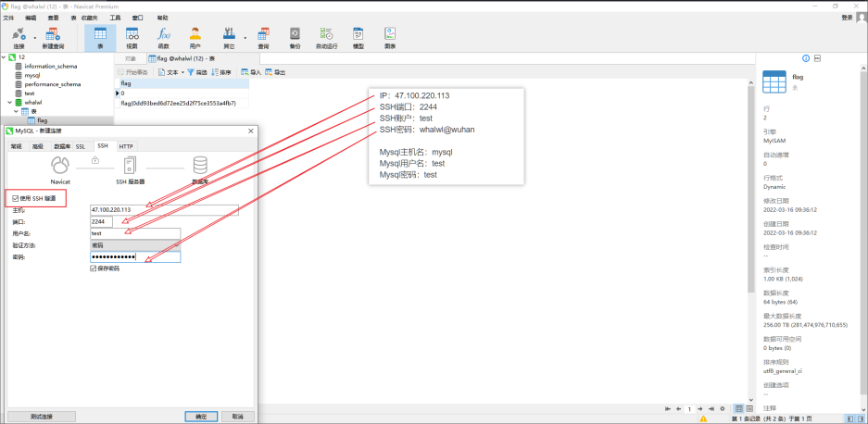Open the Others (其它) dropdown arrow
The height and width of the screenshot is (424, 868).
245,38
